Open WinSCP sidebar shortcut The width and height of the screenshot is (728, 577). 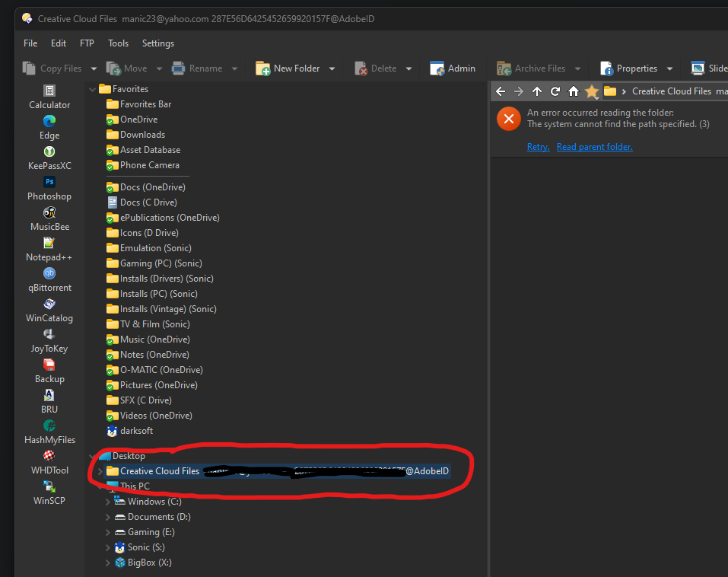pyautogui.click(x=49, y=493)
